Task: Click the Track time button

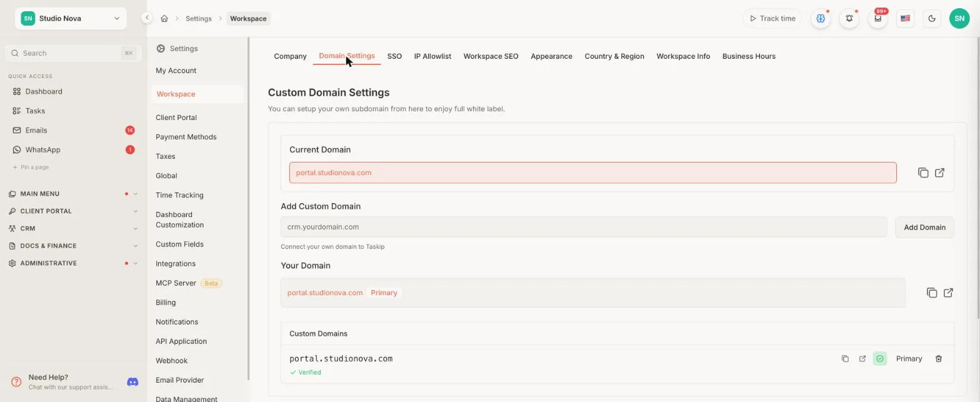Action: pyautogui.click(x=772, y=19)
